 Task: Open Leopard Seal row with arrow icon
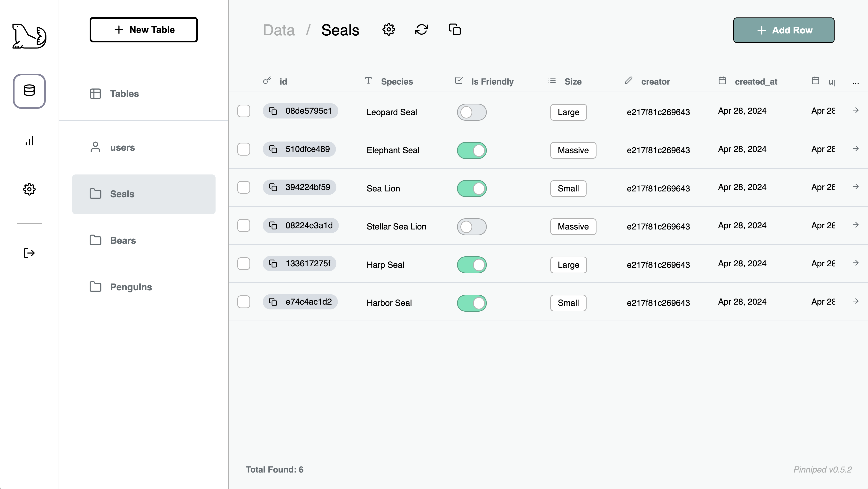[856, 110]
